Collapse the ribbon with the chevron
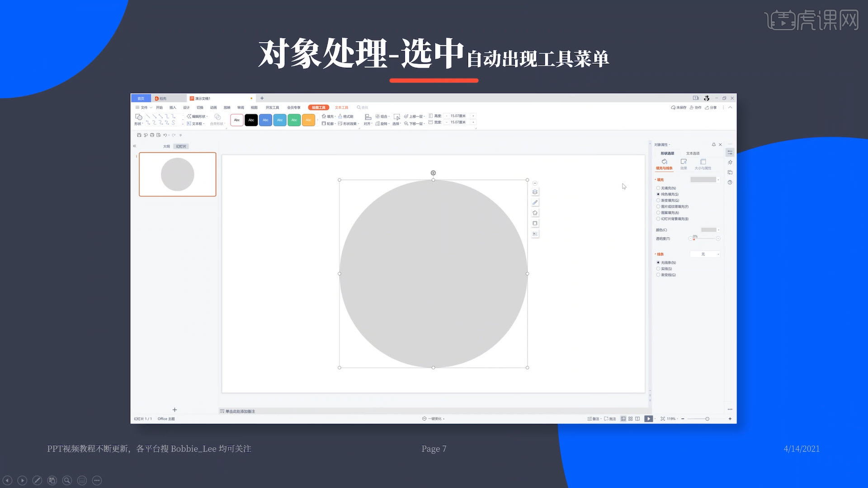The width and height of the screenshot is (868, 488). point(730,108)
